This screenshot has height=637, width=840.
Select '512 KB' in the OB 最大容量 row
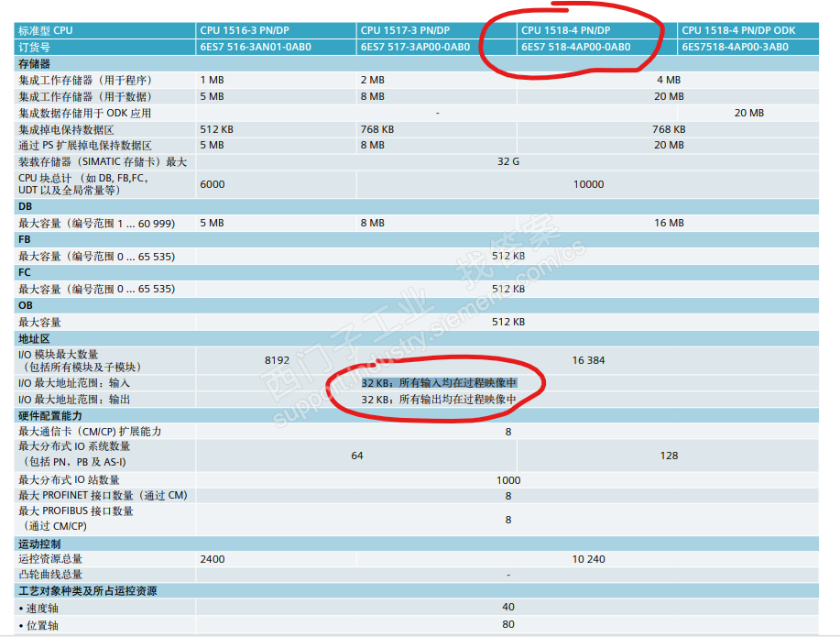507,322
